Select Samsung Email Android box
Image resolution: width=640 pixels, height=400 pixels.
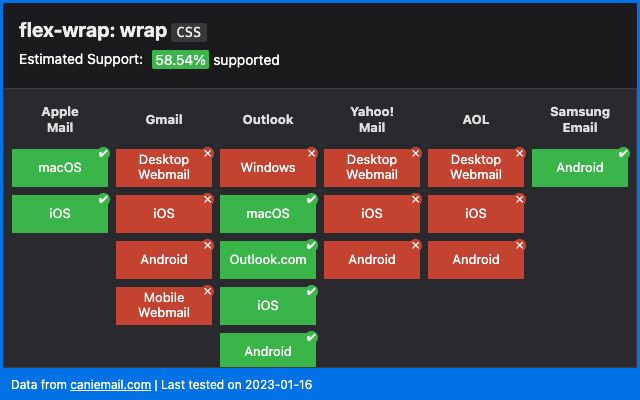579,168
